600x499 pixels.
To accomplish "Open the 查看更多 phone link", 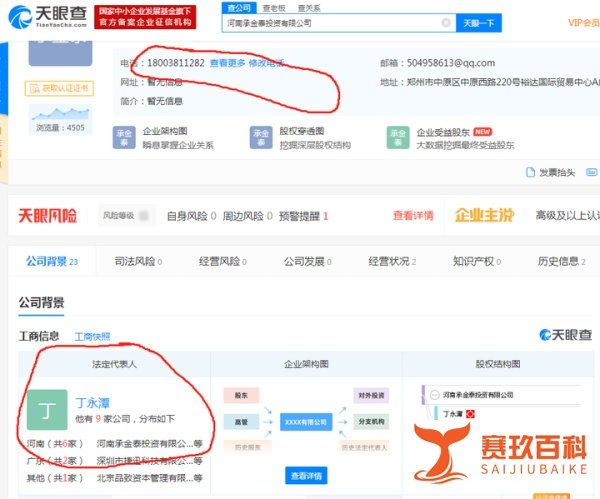I will 228,63.
